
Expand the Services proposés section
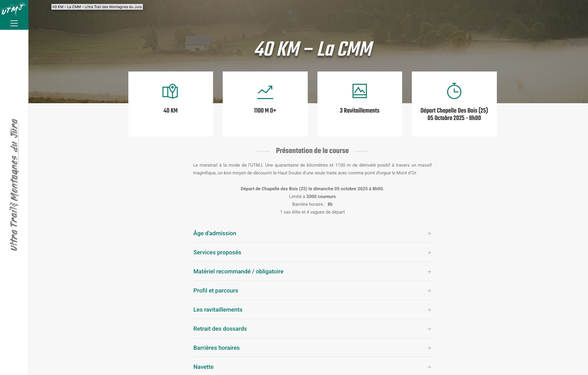[217, 252]
